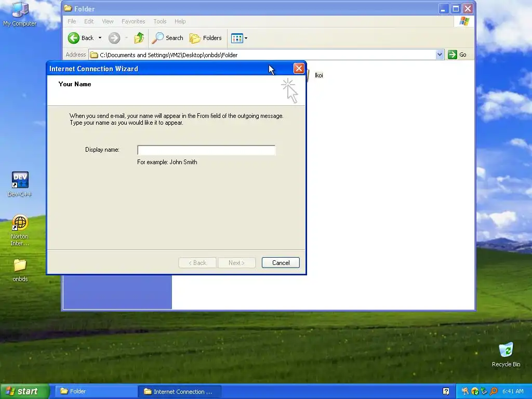The width and height of the screenshot is (532, 399).
Task: Switch to Internet Connection taskbar button
Action: point(180,392)
